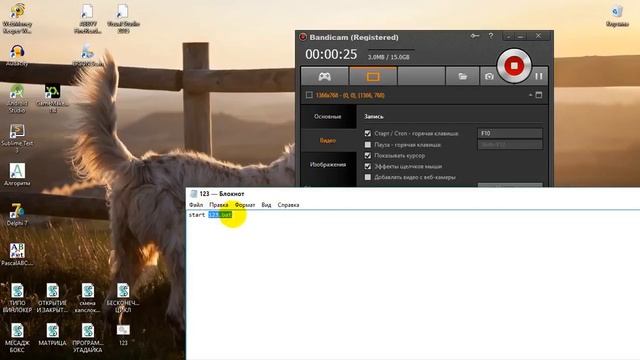Viewport: 640px width, 360px height.
Task: Select the ТИПО ВИНЛОКЕР script file
Action: coord(17,298)
